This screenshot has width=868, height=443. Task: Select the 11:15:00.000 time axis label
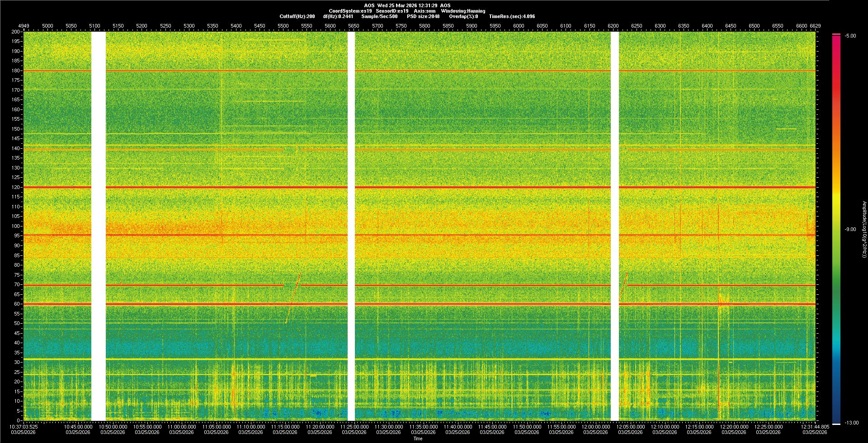[x=285, y=426]
